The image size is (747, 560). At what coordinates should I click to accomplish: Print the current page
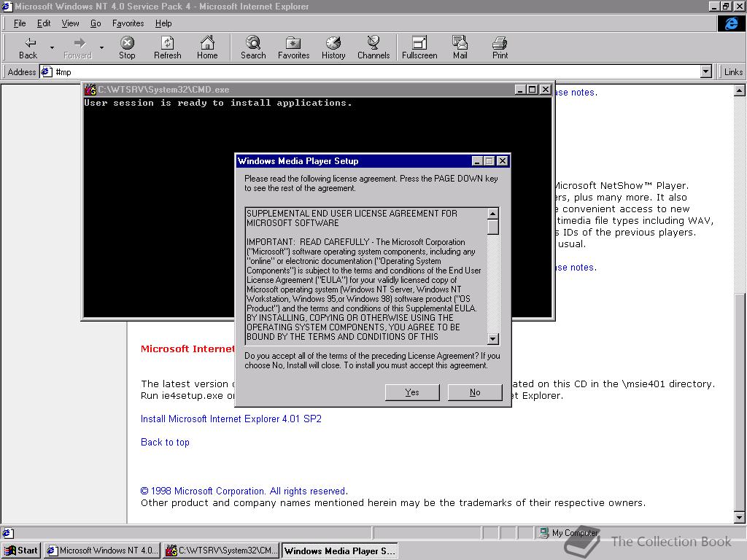pyautogui.click(x=500, y=48)
